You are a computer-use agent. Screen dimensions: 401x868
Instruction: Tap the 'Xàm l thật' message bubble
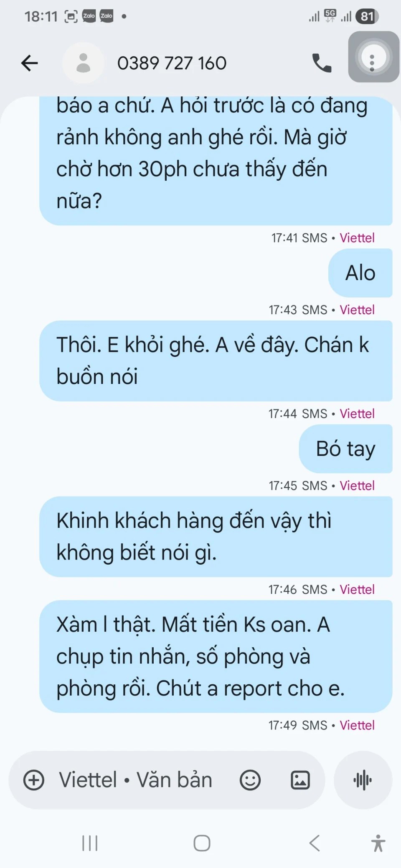click(x=216, y=656)
